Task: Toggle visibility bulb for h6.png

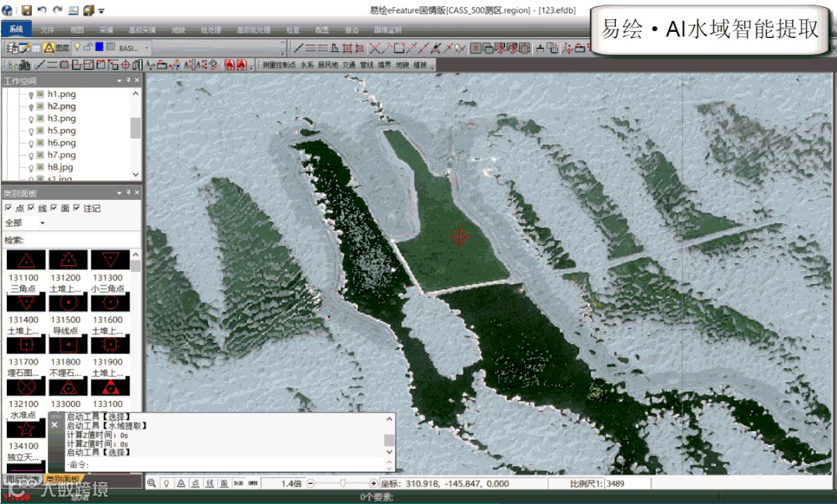Action: click(31, 143)
